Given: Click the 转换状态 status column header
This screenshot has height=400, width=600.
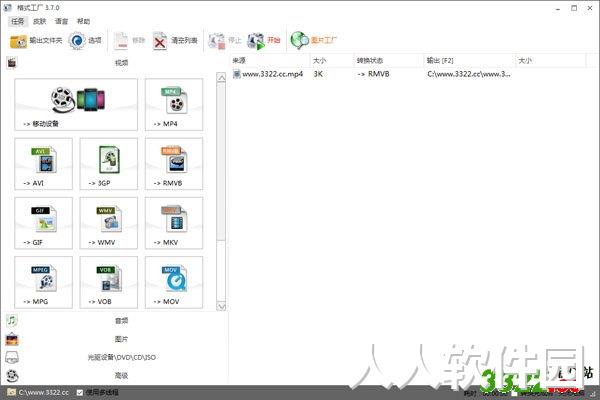Looking at the screenshot, I should click(388, 60).
